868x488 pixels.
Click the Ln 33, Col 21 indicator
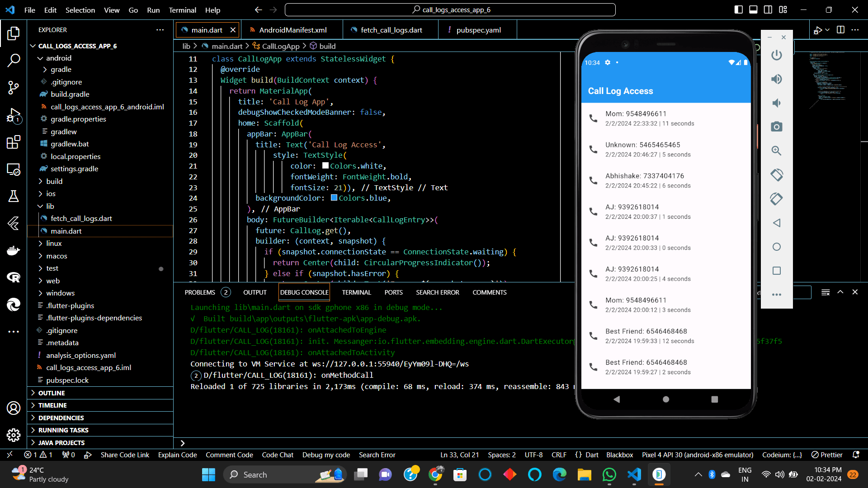[459, 455]
